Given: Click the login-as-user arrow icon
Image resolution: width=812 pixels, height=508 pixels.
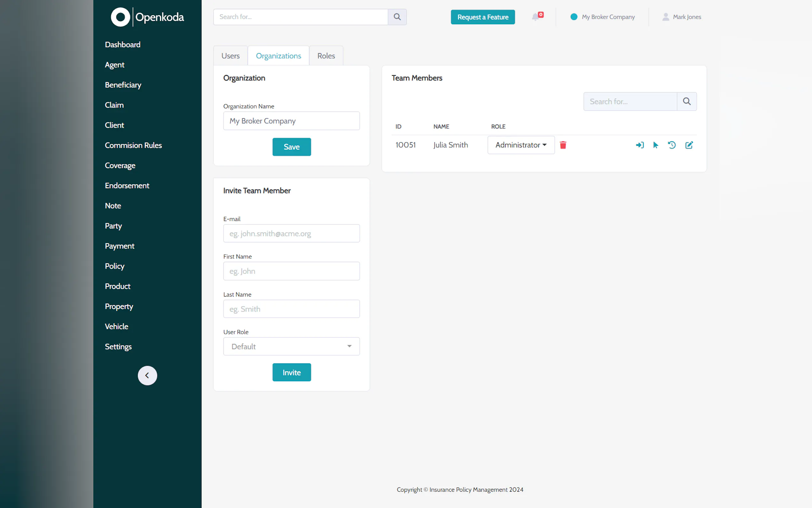Looking at the screenshot, I should [639, 145].
